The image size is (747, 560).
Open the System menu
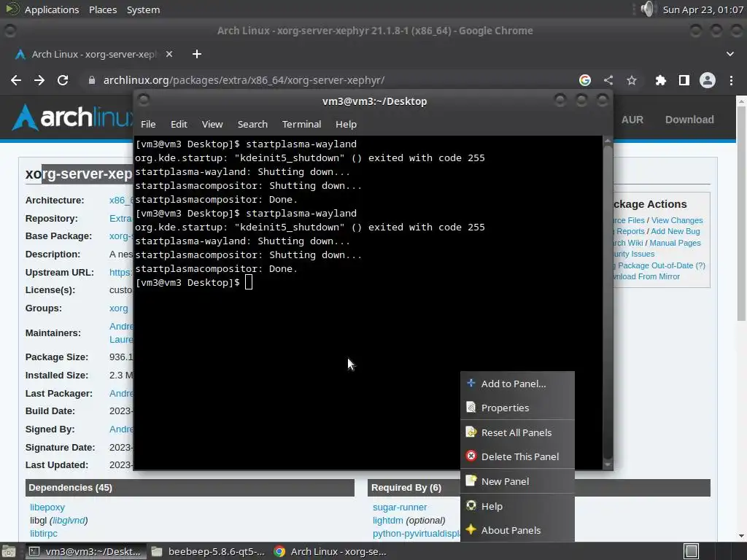[144, 9]
